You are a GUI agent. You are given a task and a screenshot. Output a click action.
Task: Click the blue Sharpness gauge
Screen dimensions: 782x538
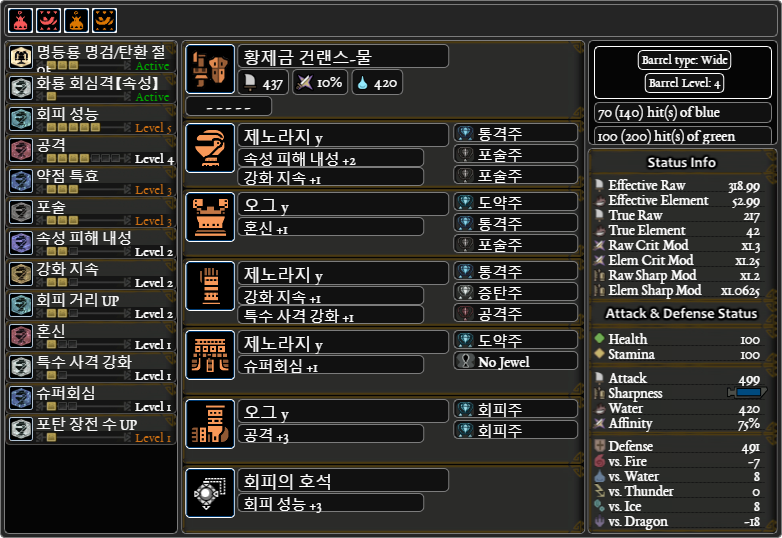pos(747,392)
